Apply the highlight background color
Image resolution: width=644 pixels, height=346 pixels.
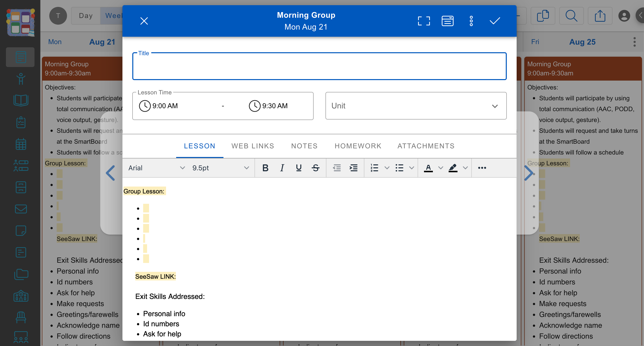pyautogui.click(x=453, y=168)
